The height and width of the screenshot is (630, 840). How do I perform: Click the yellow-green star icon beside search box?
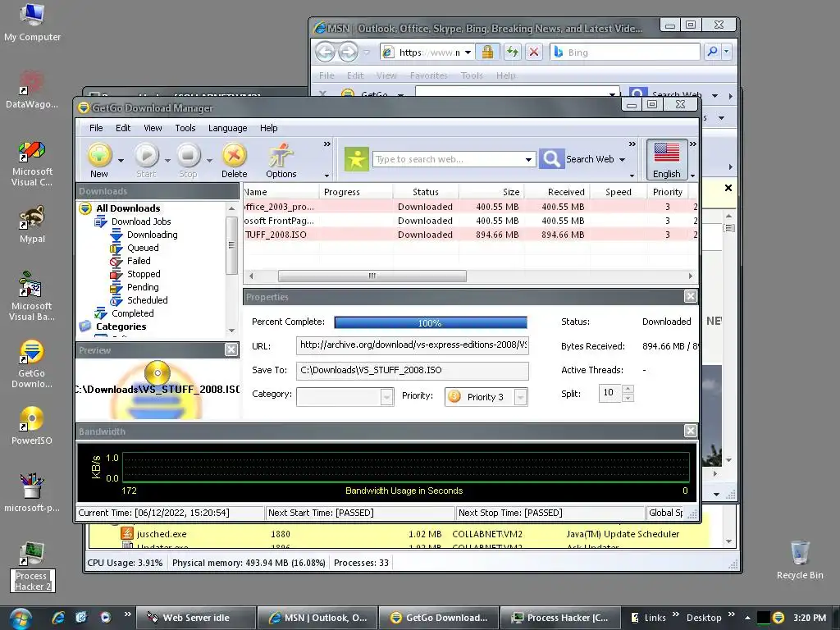356,159
